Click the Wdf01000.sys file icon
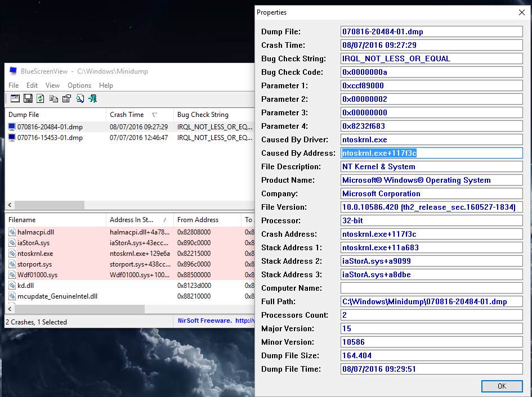The image size is (532, 397). [x=12, y=275]
